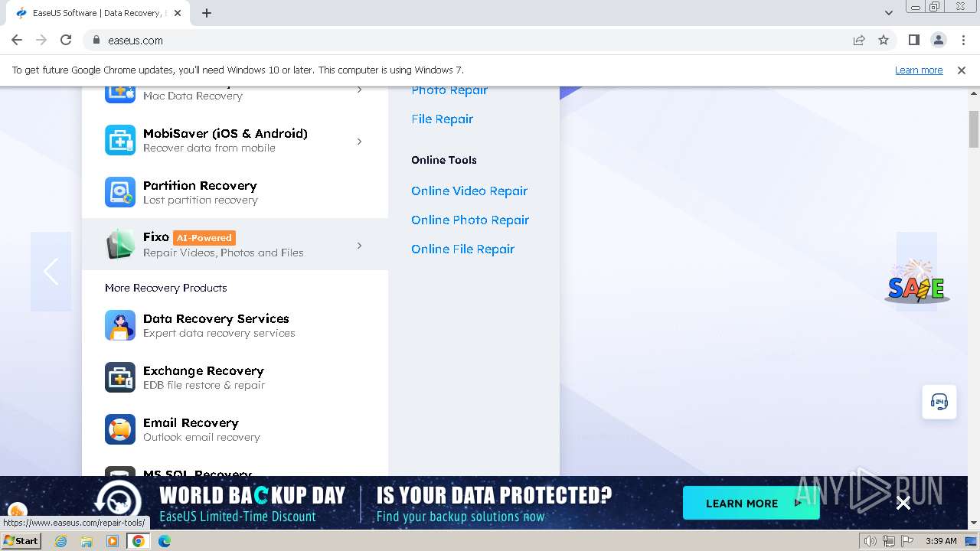Viewport: 980px width, 551px height.
Task: Open MobiSaver (iOS & Android) menu item
Action: pyautogui.click(x=235, y=140)
